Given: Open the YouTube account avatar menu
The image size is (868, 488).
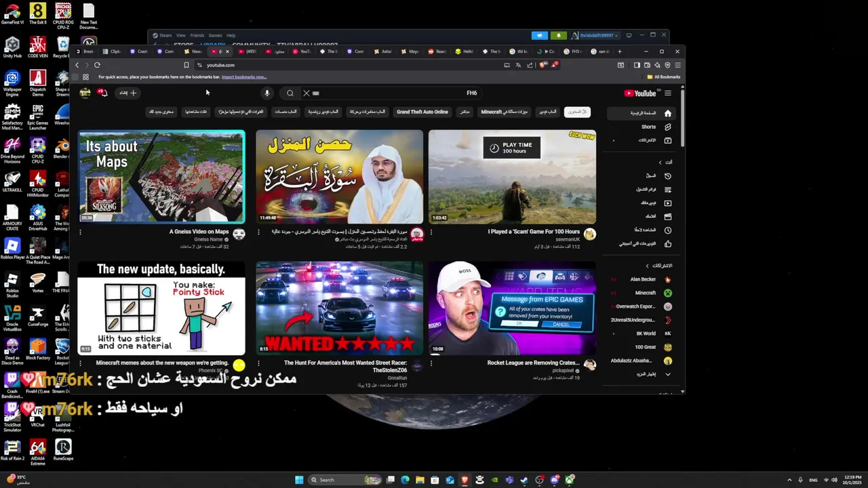Looking at the screenshot, I should click(x=85, y=93).
